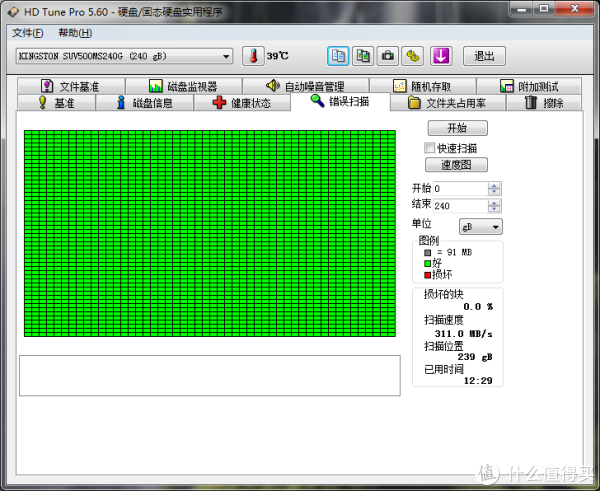Click the 12:29 elapsed time value

pyautogui.click(x=478, y=381)
